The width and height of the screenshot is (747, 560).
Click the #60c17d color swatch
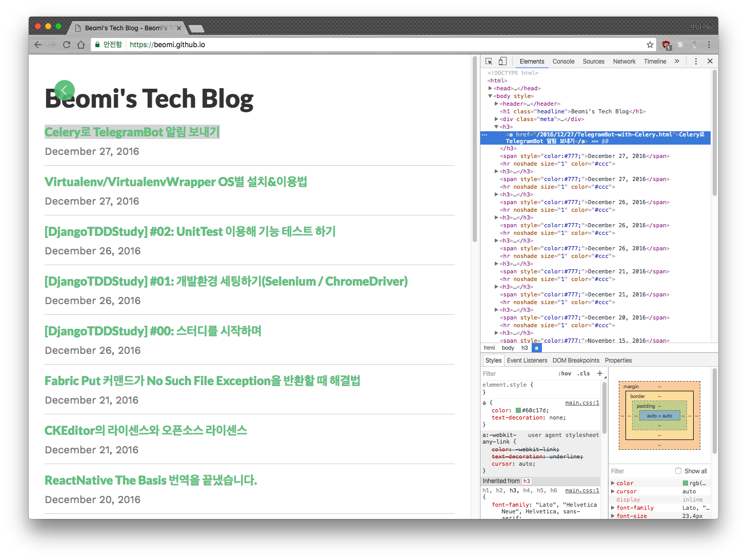[x=518, y=410]
